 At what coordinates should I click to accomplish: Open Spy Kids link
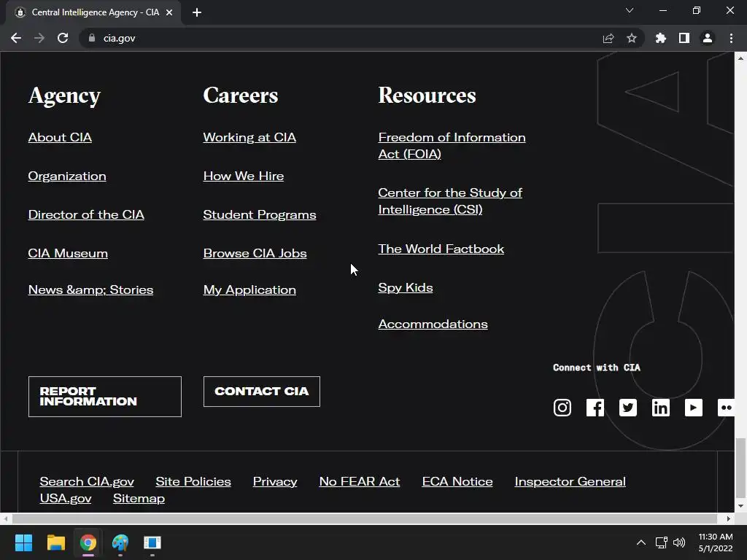pyautogui.click(x=406, y=287)
